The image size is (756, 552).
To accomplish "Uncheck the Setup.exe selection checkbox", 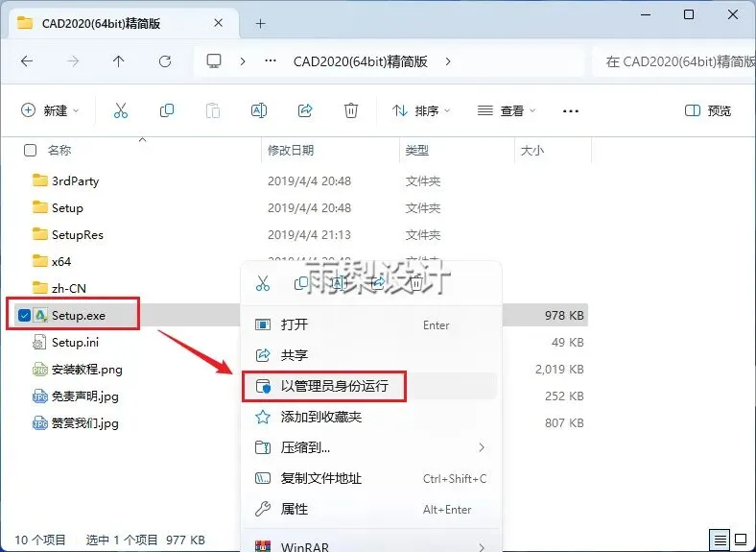I will [24, 315].
